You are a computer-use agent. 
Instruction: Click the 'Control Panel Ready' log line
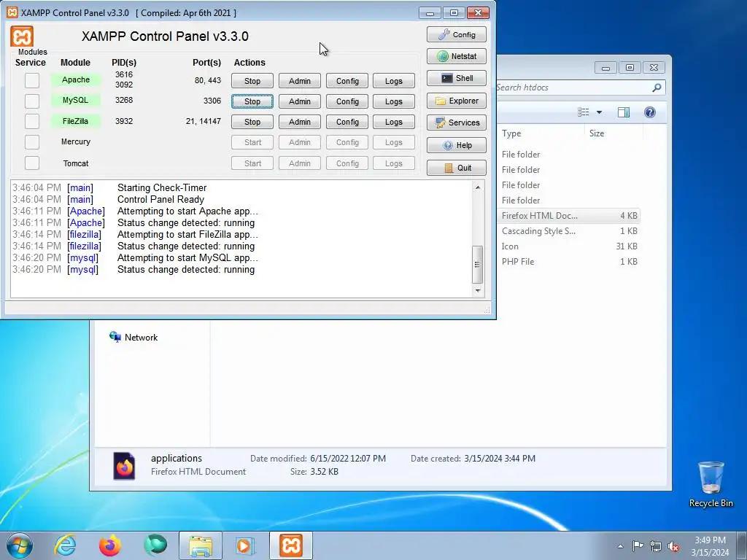coord(160,200)
